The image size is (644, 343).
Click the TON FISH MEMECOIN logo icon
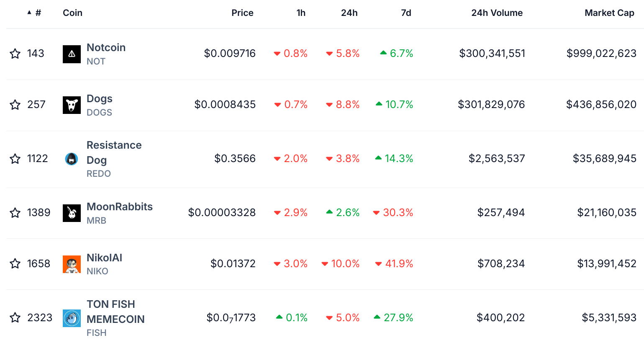tap(72, 318)
